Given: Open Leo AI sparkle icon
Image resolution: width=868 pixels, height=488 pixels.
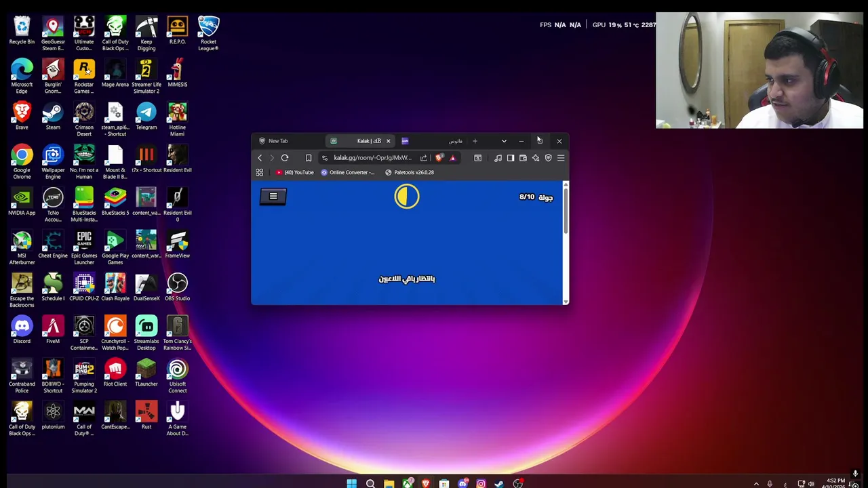Looking at the screenshot, I should 536,158.
